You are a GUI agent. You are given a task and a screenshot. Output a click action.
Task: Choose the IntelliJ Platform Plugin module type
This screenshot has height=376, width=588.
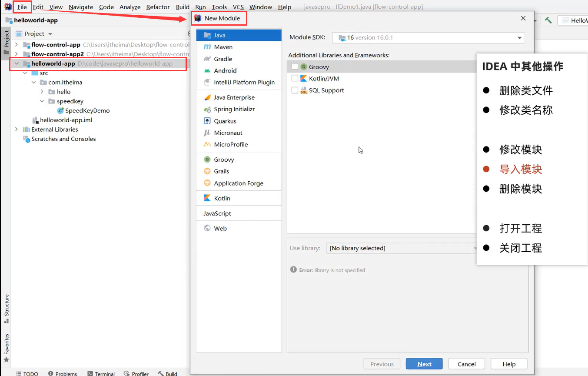[239, 82]
